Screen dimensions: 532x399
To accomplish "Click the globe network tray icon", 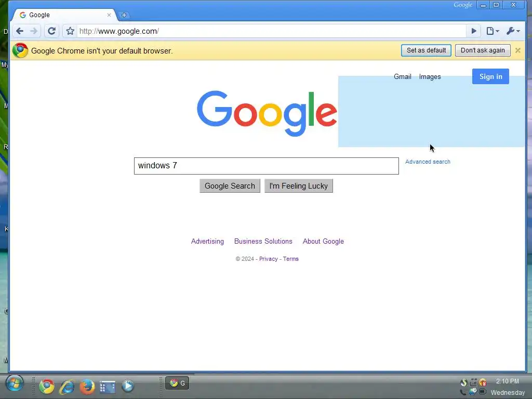I will point(473,392).
